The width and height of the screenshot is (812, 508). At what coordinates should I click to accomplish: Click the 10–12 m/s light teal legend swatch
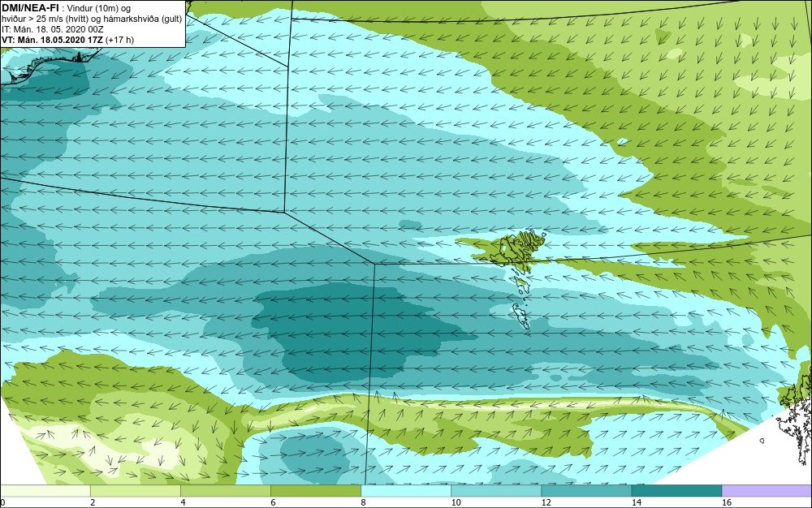point(495,490)
